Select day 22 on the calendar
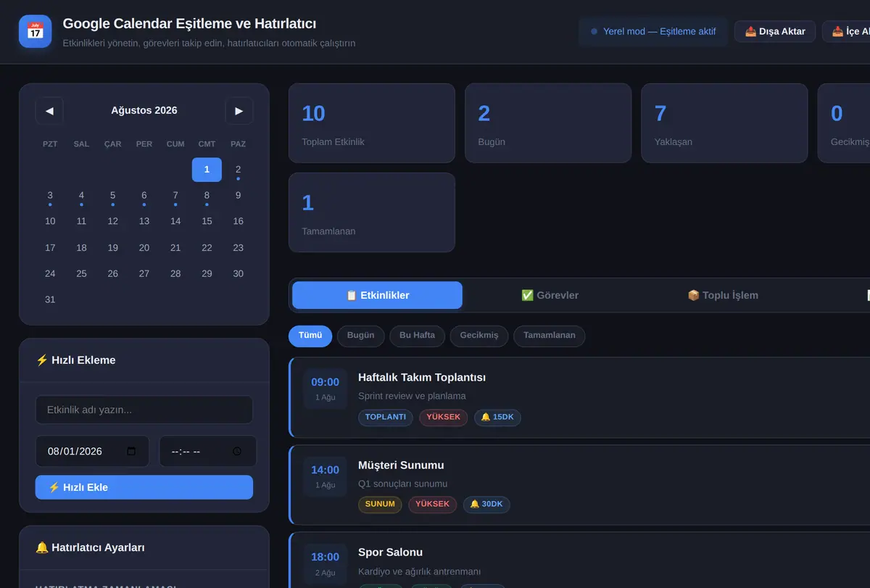 pyautogui.click(x=207, y=248)
